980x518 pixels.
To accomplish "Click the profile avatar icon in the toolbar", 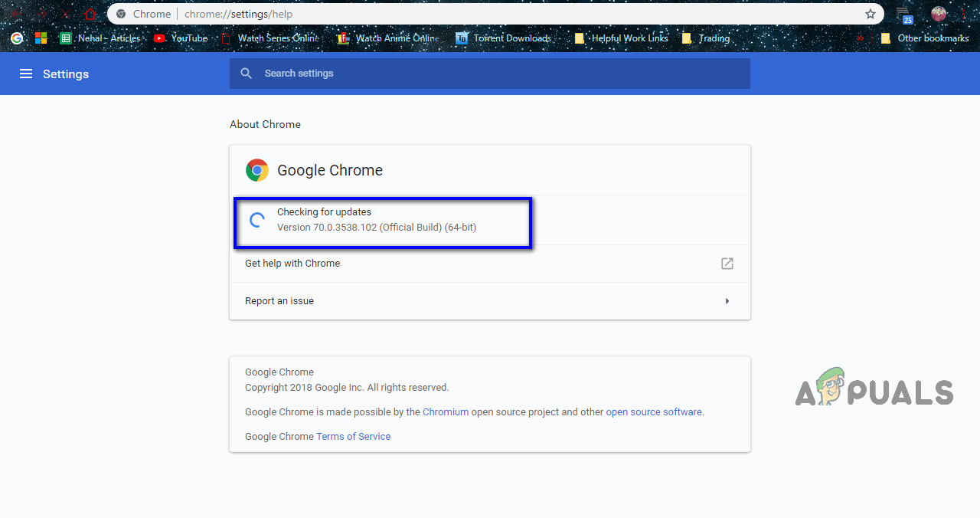I will pos(939,14).
